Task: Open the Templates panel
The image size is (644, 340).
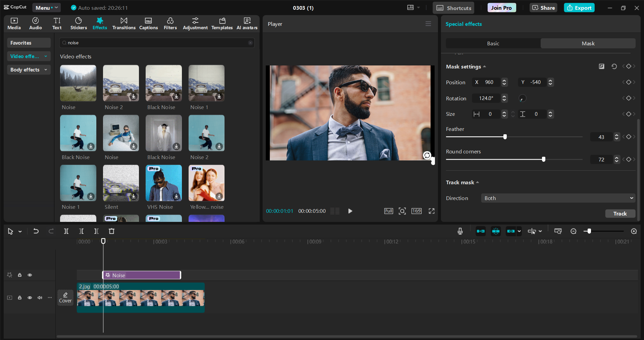Action: 222,23
